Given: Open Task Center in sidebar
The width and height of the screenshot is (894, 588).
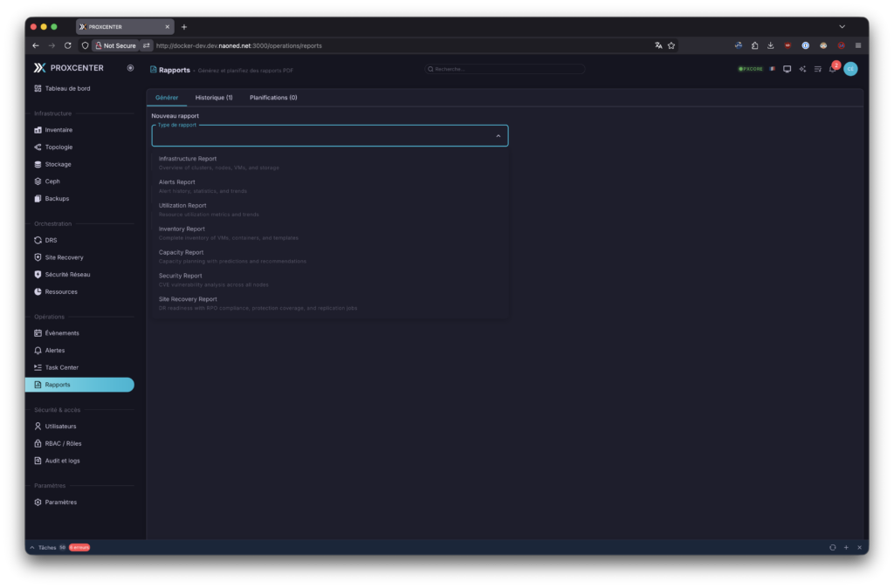Looking at the screenshot, I should [61, 367].
